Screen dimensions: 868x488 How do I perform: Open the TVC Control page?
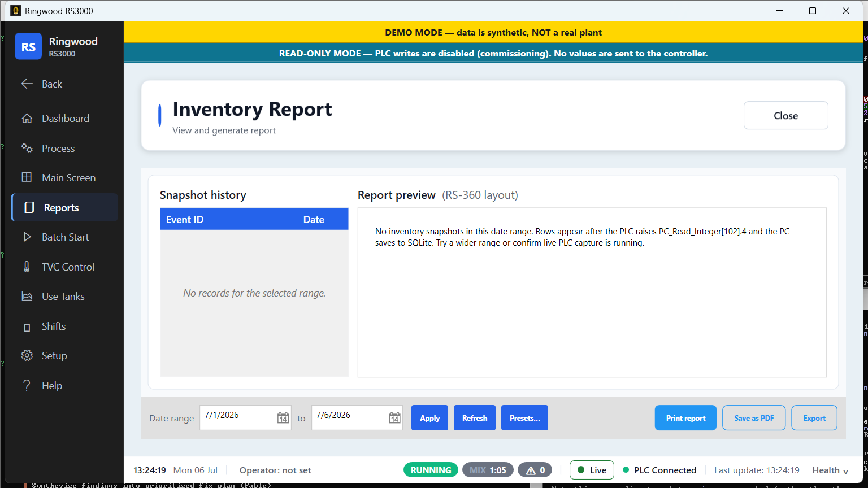tap(64, 267)
